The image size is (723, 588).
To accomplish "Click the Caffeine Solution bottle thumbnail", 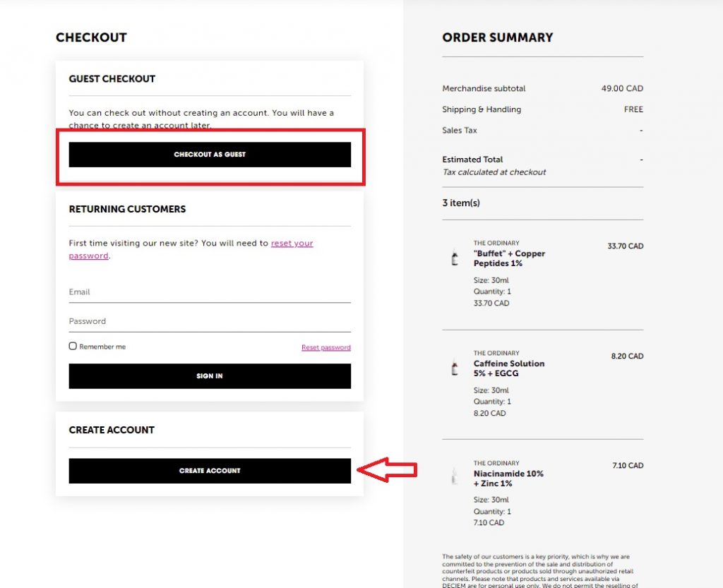I will [x=455, y=368].
